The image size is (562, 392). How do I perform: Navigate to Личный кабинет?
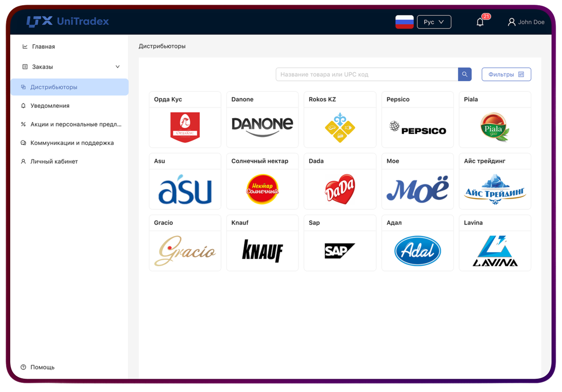54,161
